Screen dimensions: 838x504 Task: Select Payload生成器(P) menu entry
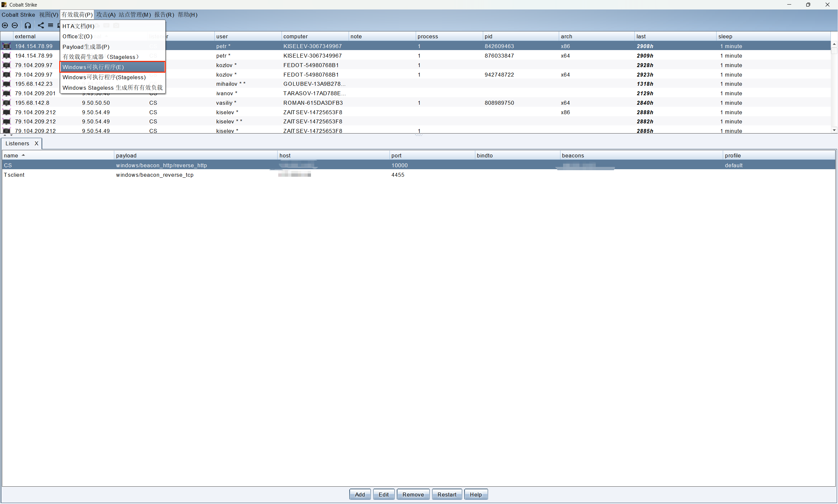(x=112, y=47)
